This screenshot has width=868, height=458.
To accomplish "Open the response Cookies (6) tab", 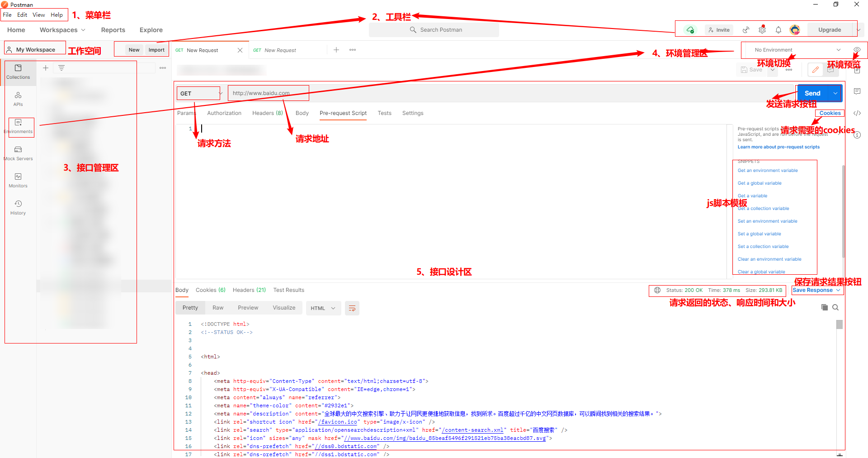I will 211,290.
